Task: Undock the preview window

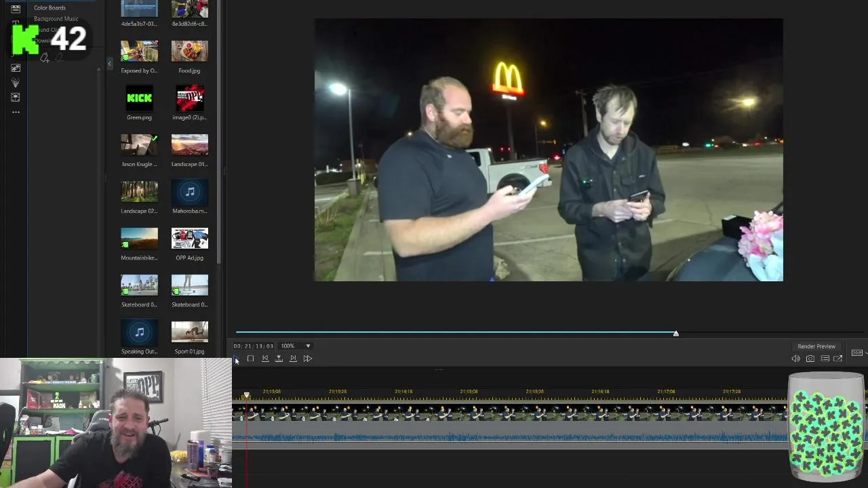Action: click(x=838, y=359)
